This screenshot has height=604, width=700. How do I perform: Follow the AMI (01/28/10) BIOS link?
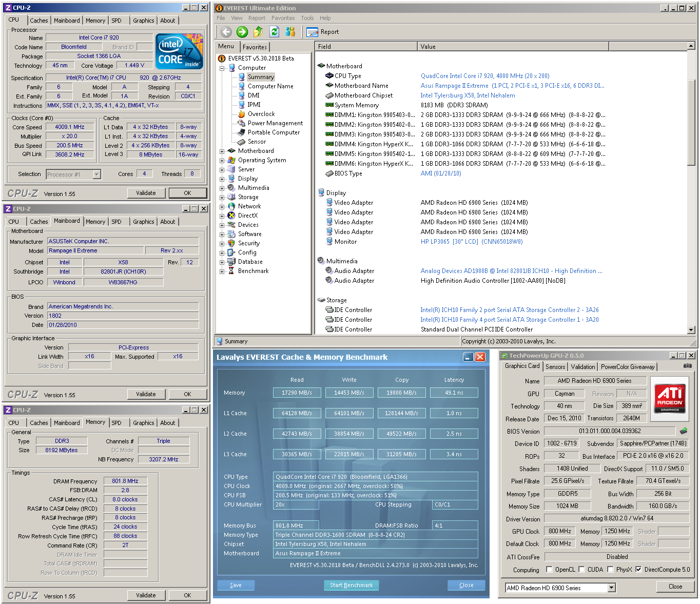(x=441, y=173)
